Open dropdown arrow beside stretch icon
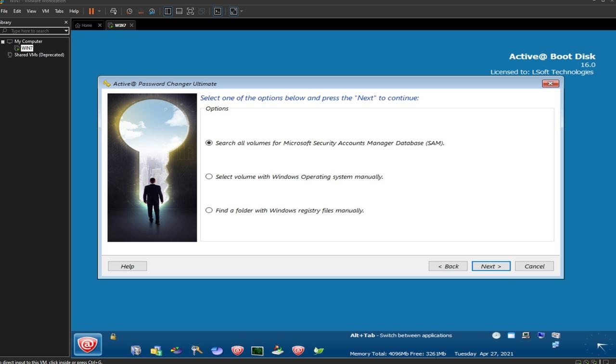The height and width of the screenshot is (364, 616). [242, 11]
